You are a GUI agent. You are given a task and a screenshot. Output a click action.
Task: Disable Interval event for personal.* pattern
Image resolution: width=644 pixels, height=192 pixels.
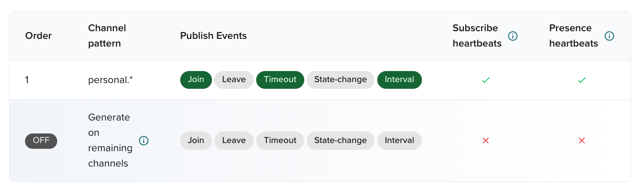[x=399, y=80]
